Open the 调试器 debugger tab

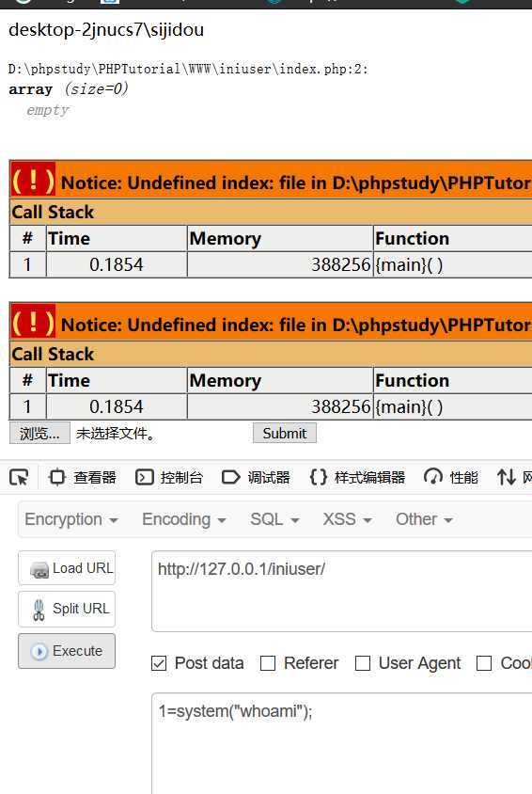point(256,477)
